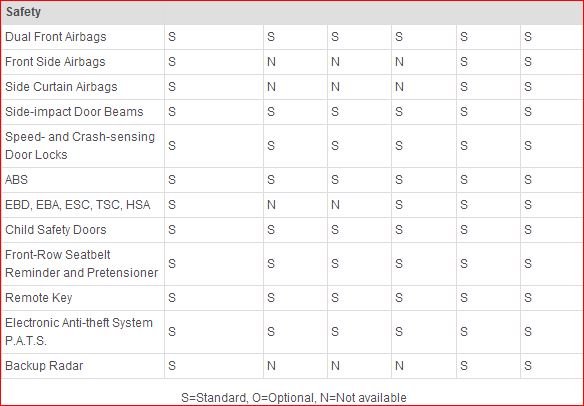Screen dimensions: 584x406
Task: Click the Child Safety Doors label
Action: 56,230
